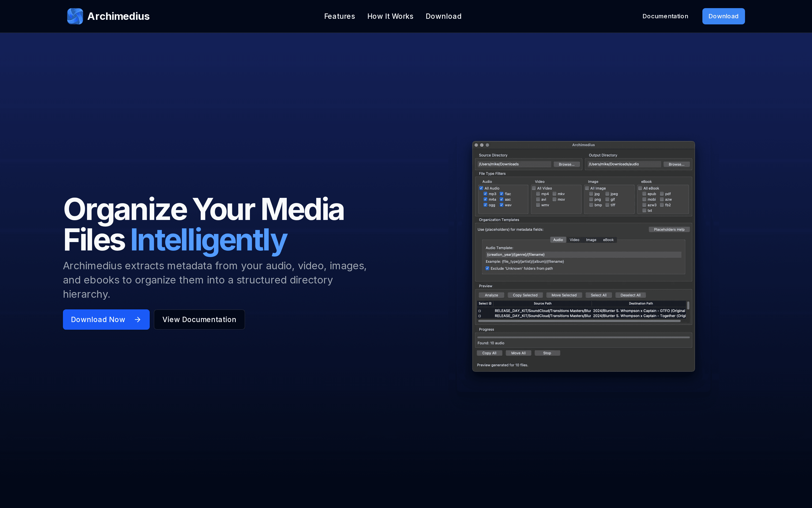Enable the All eBook checkbox
Screen dimensions: 812x508
(x=640, y=188)
